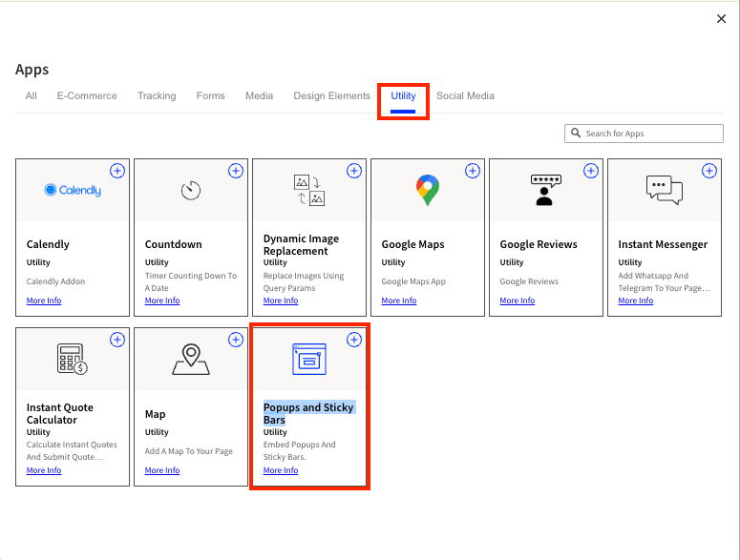Open the Tracking tab
Image resolution: width=740 pixels, height=560 pixels.
(x=157, y=96)
